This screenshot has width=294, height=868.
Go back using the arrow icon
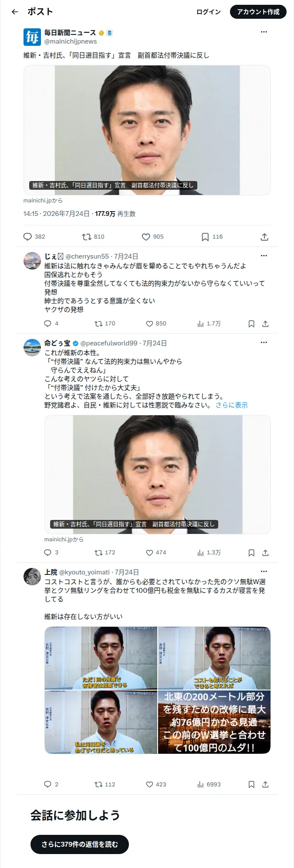[x=15, y=12]
